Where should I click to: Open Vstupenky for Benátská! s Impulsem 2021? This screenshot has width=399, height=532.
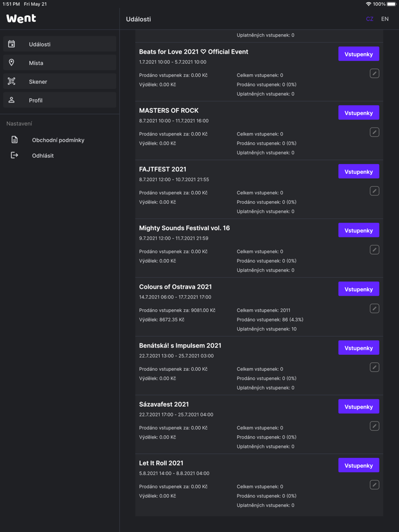click(359, 348)
